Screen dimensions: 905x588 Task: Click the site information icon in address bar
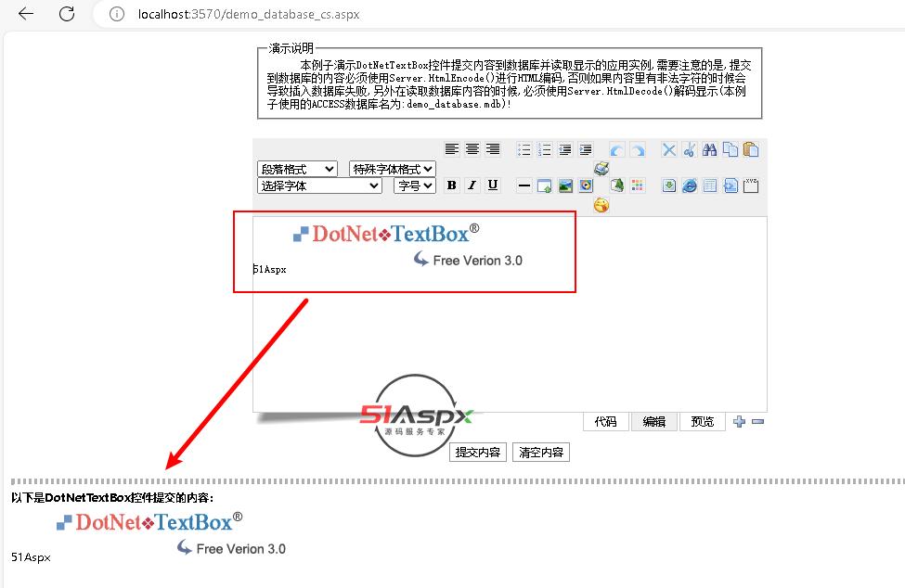117,14
